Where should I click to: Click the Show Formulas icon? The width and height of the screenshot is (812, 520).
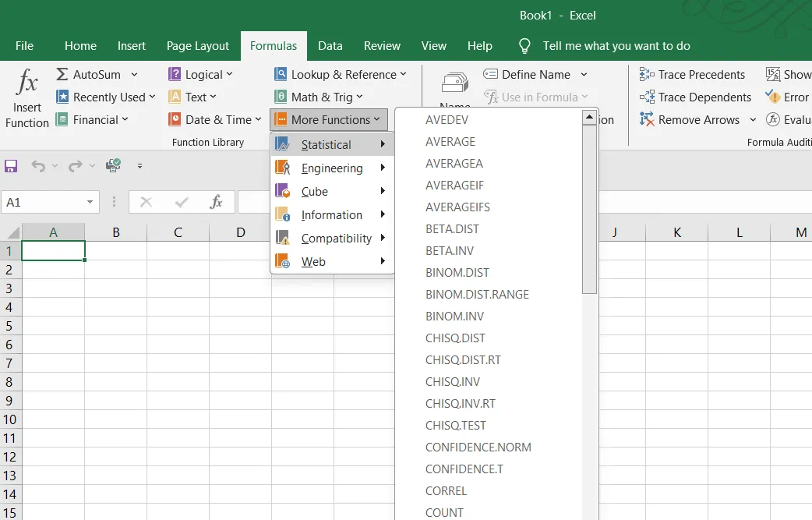[773, 74]
